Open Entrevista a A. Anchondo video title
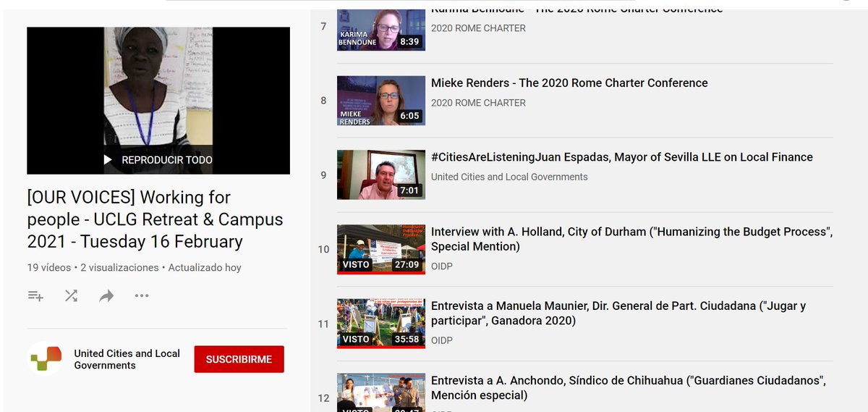Screen dimensions: 868x412 coord(629,388)
